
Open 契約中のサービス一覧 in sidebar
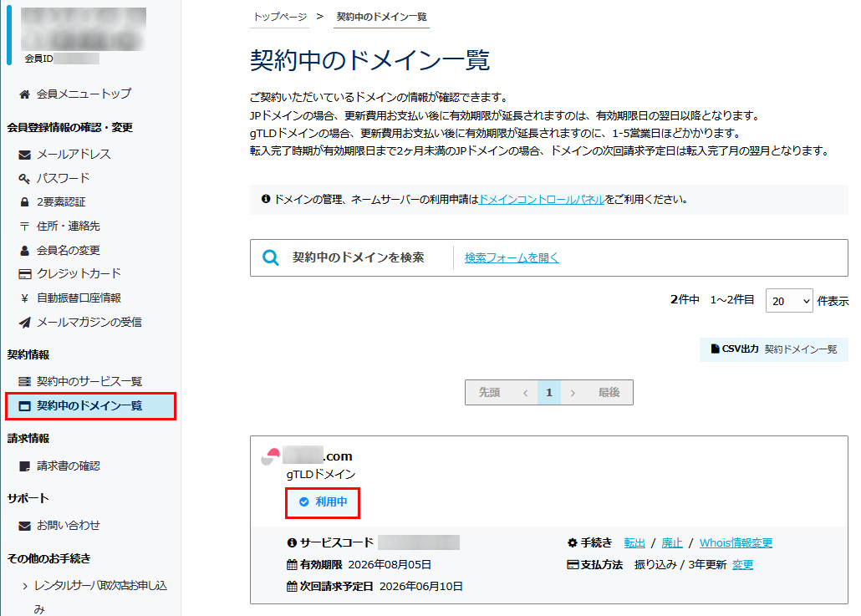[x=89, y=382]
